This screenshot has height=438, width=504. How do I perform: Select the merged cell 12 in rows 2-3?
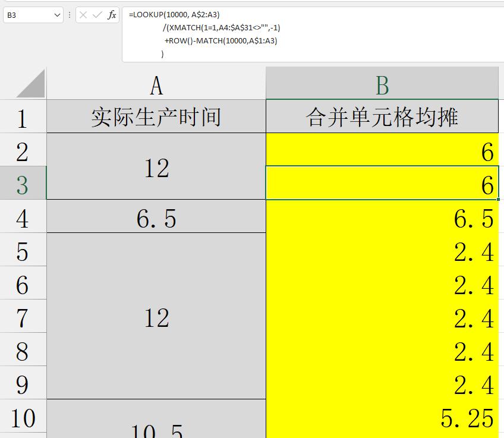click(x=156, y=166)
